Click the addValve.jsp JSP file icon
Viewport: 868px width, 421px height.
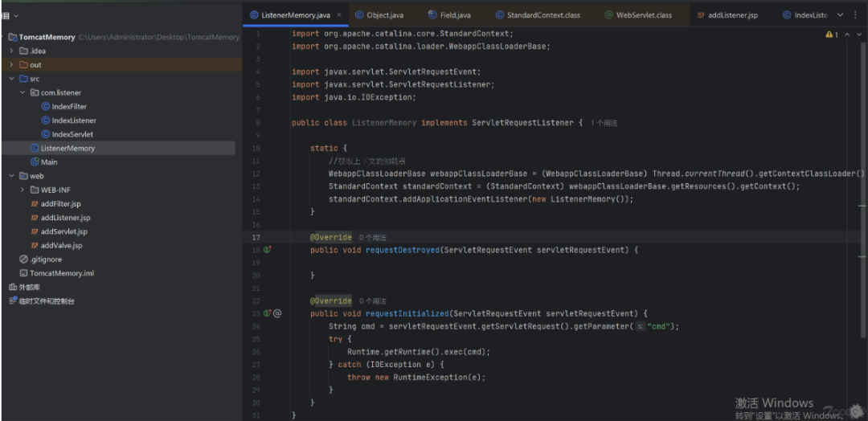pyautogui.click(x=35, y=245)
